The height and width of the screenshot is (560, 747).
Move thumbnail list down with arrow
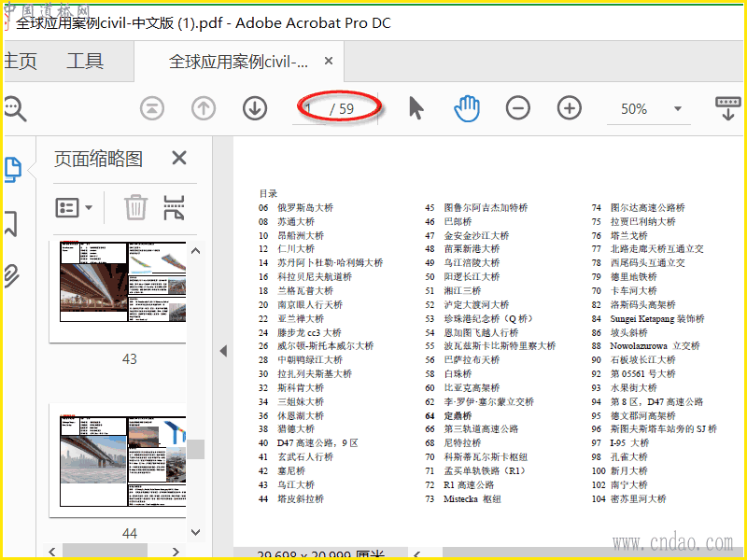[x=195, y=532]
